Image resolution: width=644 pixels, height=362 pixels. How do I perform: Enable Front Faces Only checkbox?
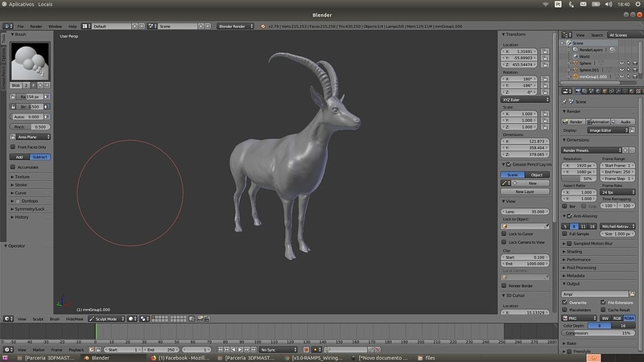13,147
